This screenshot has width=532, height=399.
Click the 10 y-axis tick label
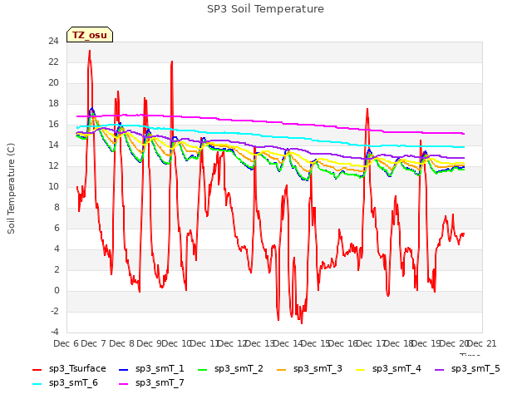pyautogui.click(x=53, y=186)
